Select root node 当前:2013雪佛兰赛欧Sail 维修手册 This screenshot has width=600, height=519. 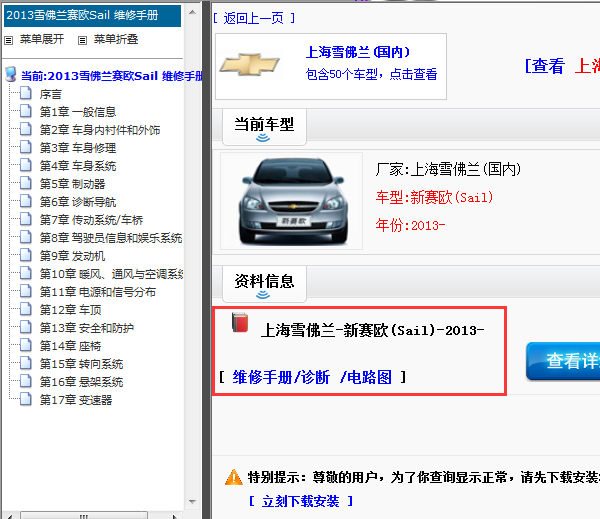tap(111, 76)
